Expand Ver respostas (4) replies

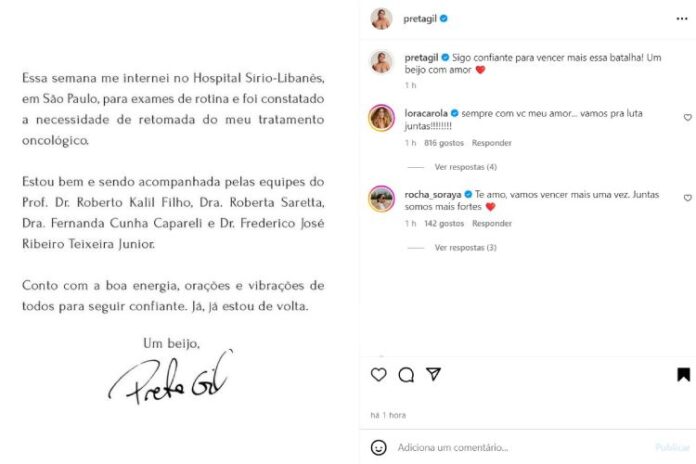(x=465, y=167)
